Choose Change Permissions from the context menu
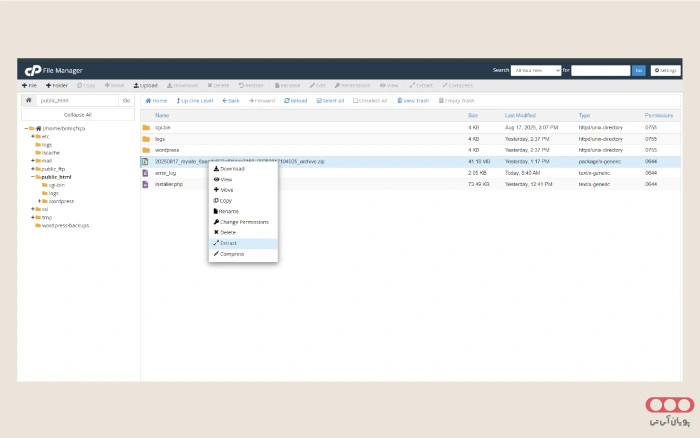 243,222
